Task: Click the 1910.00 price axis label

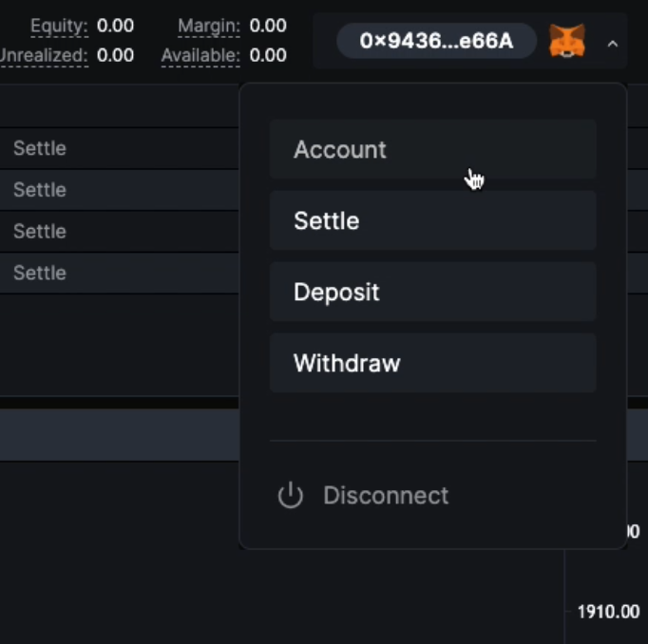Action: (x=608, y=611)
